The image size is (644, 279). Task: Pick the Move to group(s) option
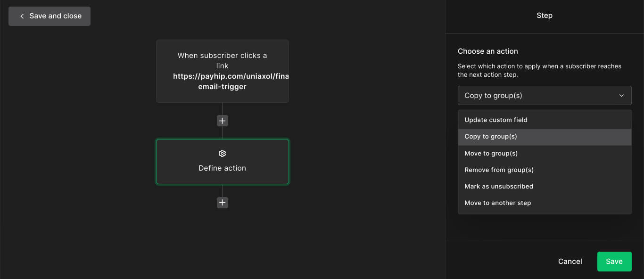pos(491,153)
